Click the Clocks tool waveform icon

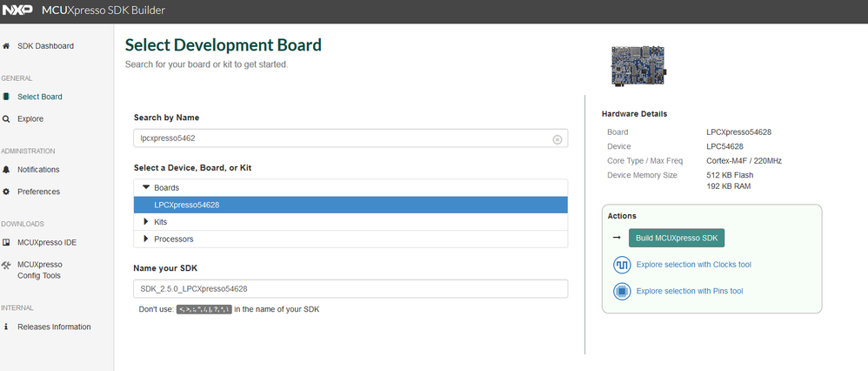[622, 264]
